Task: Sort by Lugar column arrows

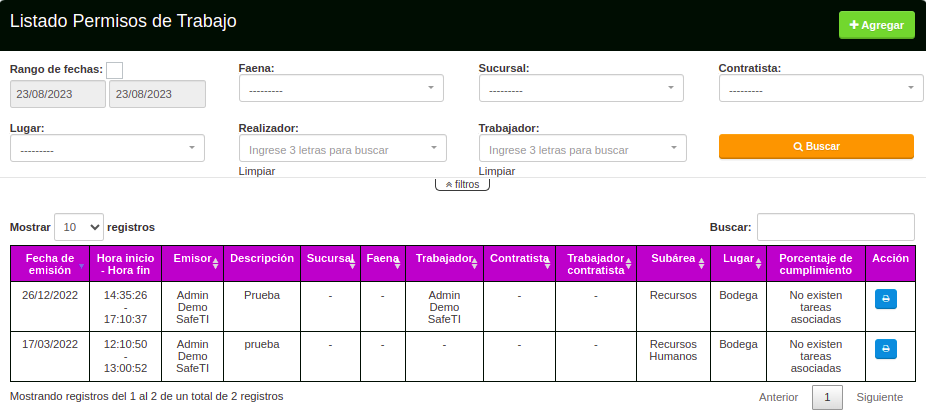Action: pyautogui.click(x=758, y=263)
